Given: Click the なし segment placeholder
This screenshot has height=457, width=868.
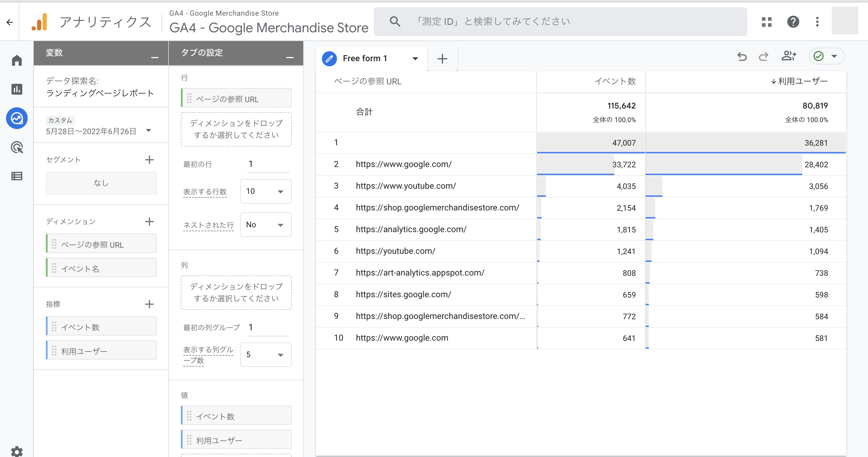Looking at the screenshot, I should (101, 183).
